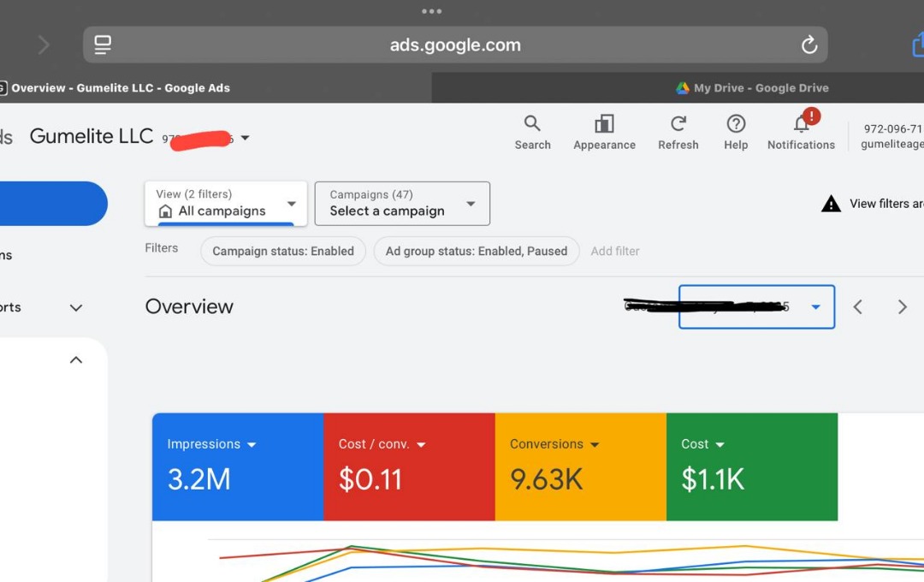The image size is (924, 582).
Task: Change the Cost / conv. metric dropdown
Action: (x=421, y=445)
